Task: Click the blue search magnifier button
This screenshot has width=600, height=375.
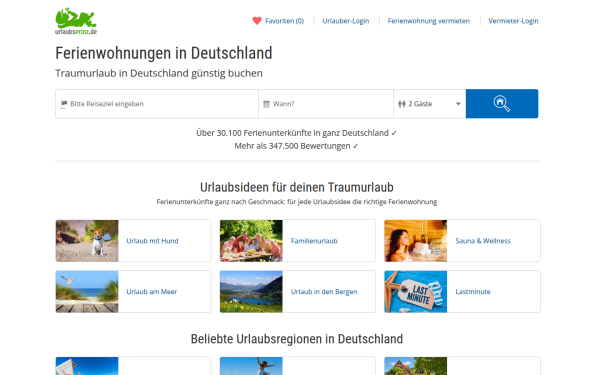Action: tap(502, 104)
